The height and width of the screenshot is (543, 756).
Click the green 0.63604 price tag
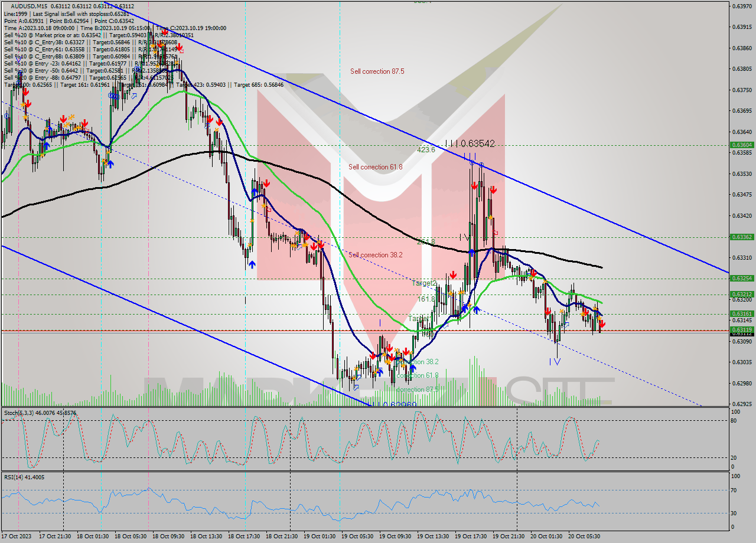(742, 145)
